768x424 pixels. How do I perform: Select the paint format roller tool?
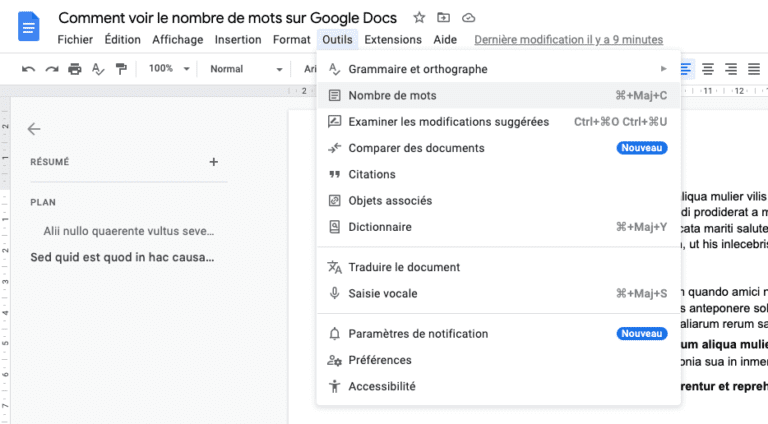click(x=121, y=69)
